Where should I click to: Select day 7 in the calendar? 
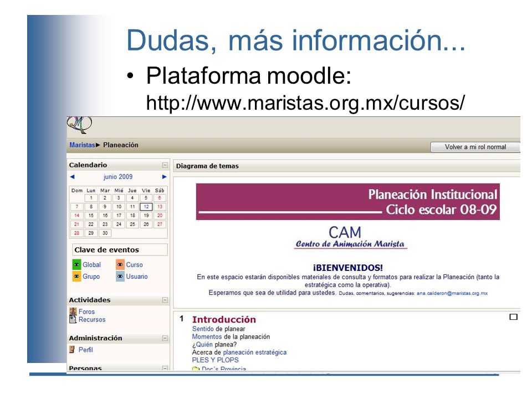pos(77,207)
